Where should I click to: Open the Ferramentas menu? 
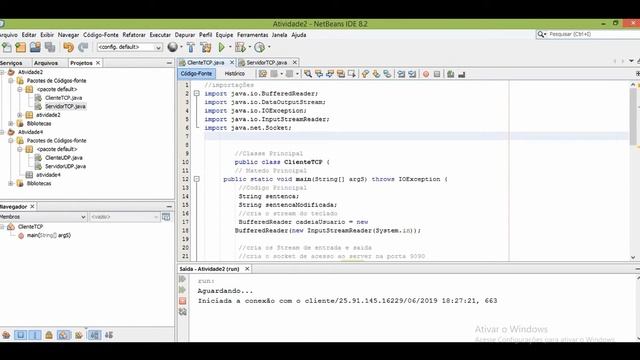click(x=253, y=35)
